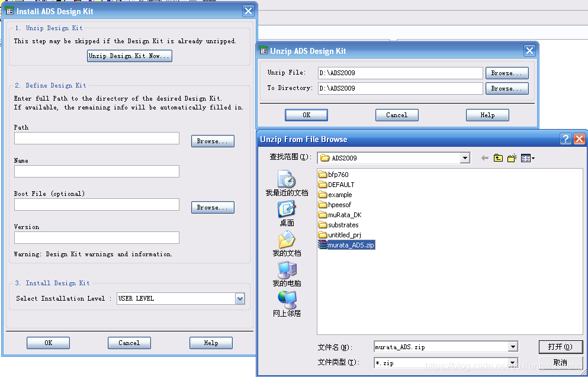Click OK in Install ADS Design Kit
Screen dimensions: 588x377
point(48,343)
